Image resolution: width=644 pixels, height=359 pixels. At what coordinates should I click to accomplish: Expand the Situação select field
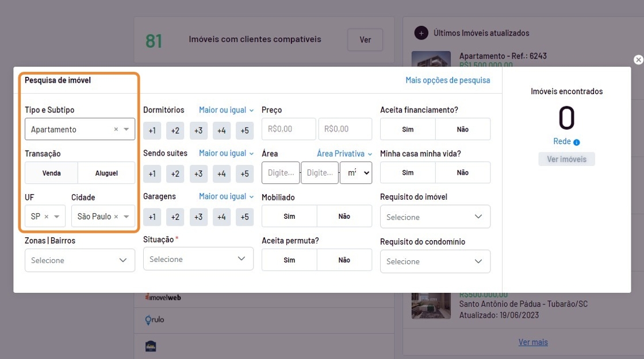(x=198, y=259)
